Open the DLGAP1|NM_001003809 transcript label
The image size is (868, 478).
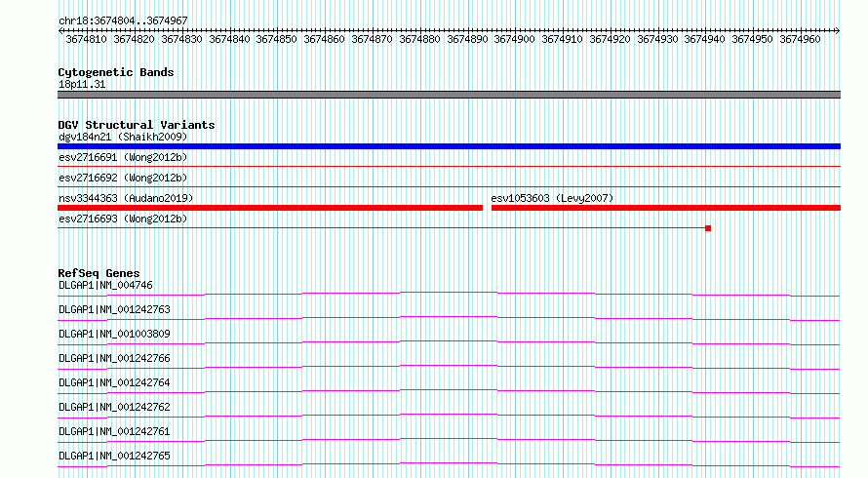pyautogui.click(x=114, y=334)
